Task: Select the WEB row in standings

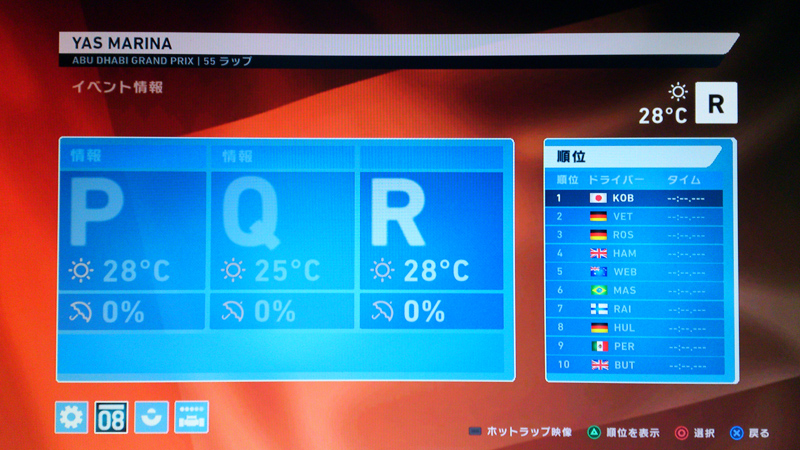Action: [x=634, y=272]
